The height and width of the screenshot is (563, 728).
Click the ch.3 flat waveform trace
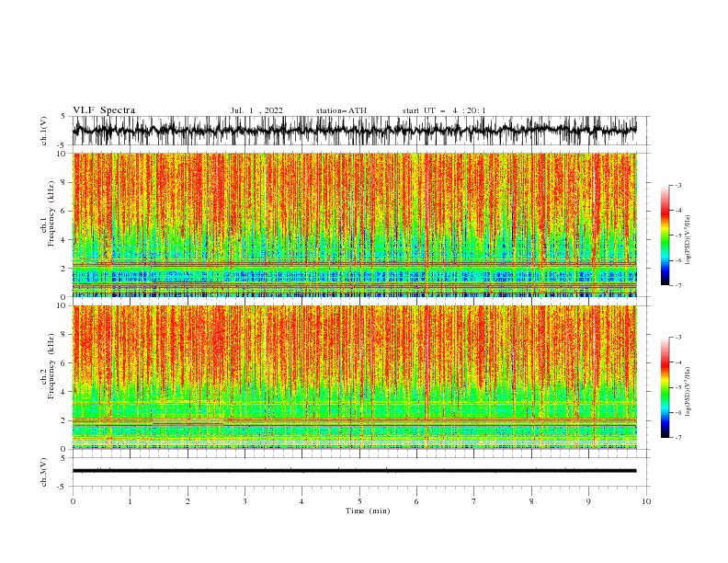[355, 471]
